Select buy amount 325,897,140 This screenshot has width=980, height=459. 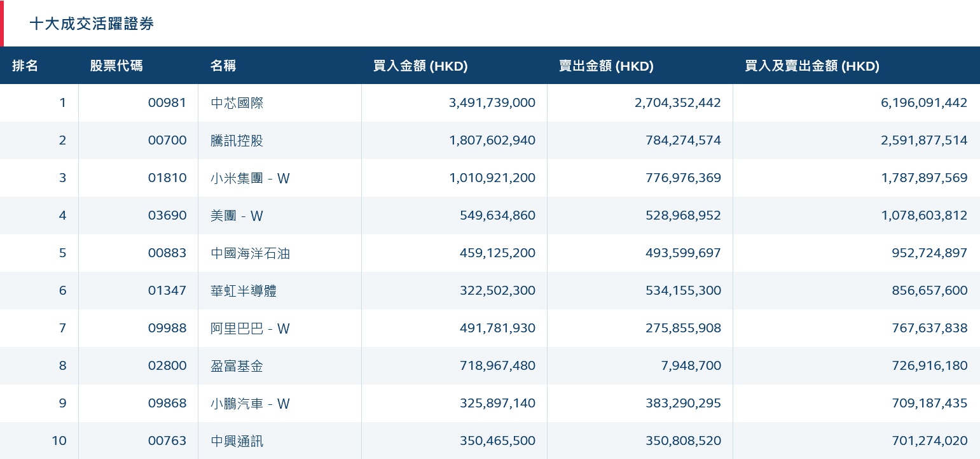pyautogui.click(x=497, y=403)
